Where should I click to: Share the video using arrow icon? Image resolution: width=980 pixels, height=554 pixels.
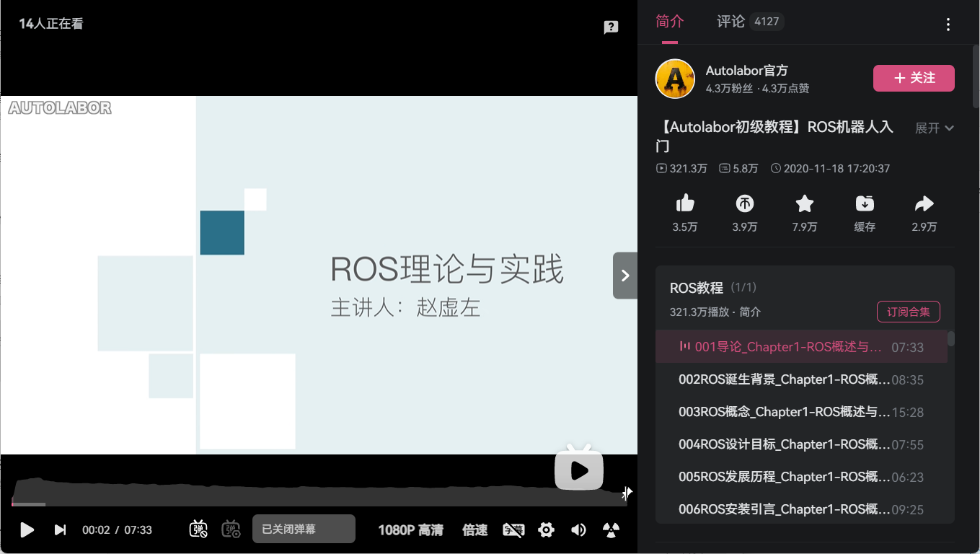click(924, 204)
